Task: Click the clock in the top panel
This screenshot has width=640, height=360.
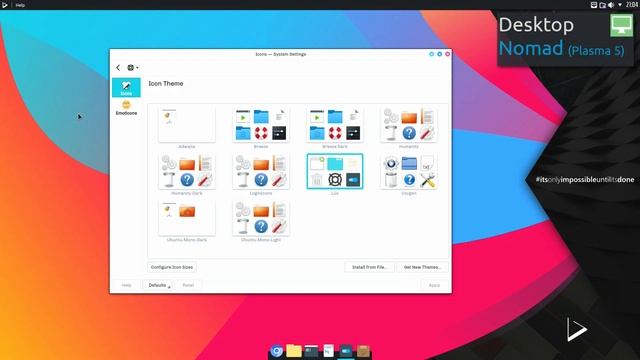Action: click(x=632, y=5)
